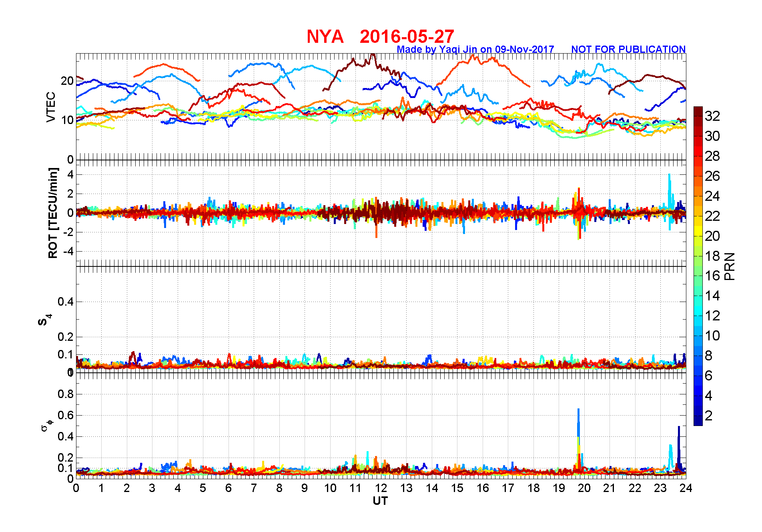Image resolution: width=762 pixels, height=532 pixels.
Task: Select the PRN colorbar
Action: (698, 266)
